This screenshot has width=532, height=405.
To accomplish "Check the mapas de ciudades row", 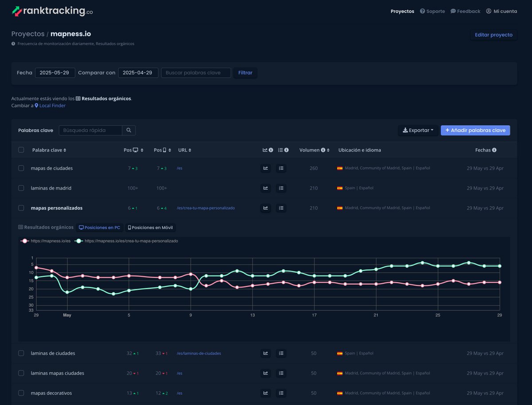I will 21,168.
